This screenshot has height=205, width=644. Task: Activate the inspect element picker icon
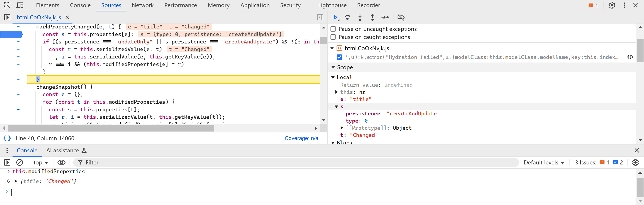(7, 5)
